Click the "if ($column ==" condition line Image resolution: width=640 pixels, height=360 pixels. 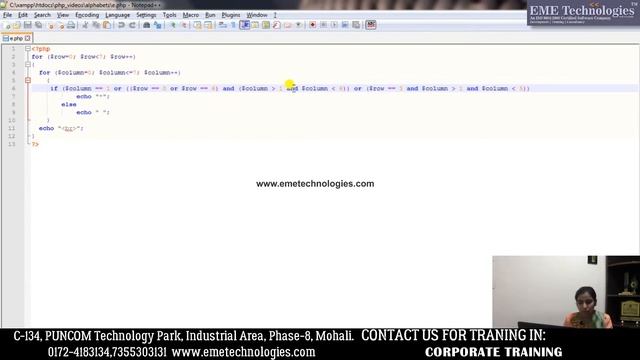click(x=290, y=89)
